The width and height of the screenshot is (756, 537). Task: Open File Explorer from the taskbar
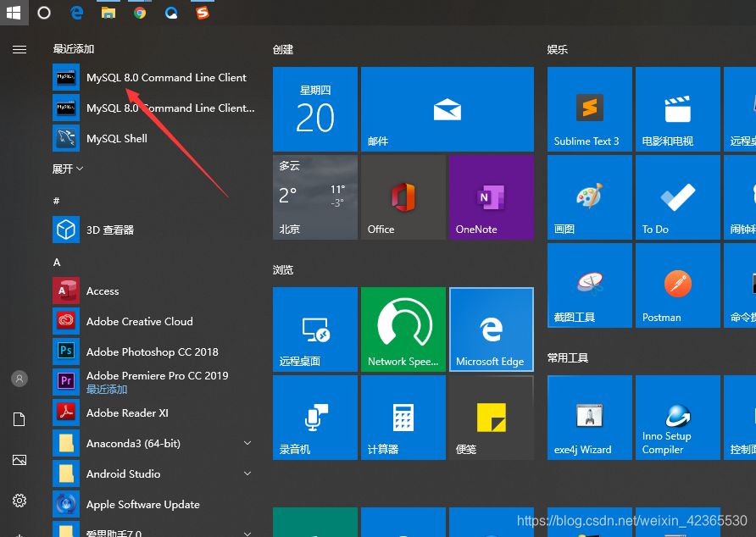[x=108, y=13]
